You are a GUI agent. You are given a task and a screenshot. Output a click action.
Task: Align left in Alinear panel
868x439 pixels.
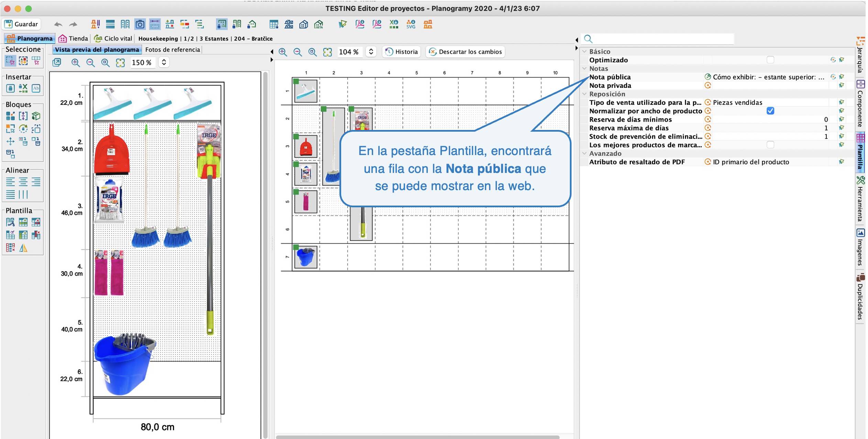pos(10,182)
